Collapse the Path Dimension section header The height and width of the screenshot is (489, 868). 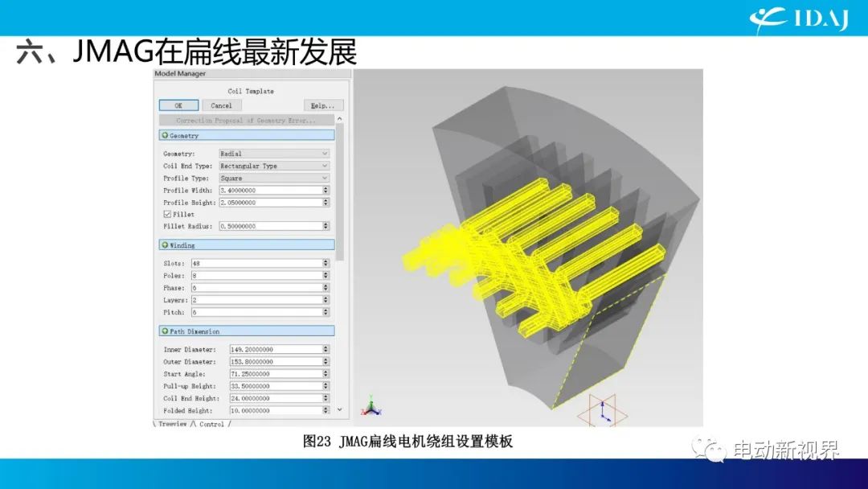(247, 331)
